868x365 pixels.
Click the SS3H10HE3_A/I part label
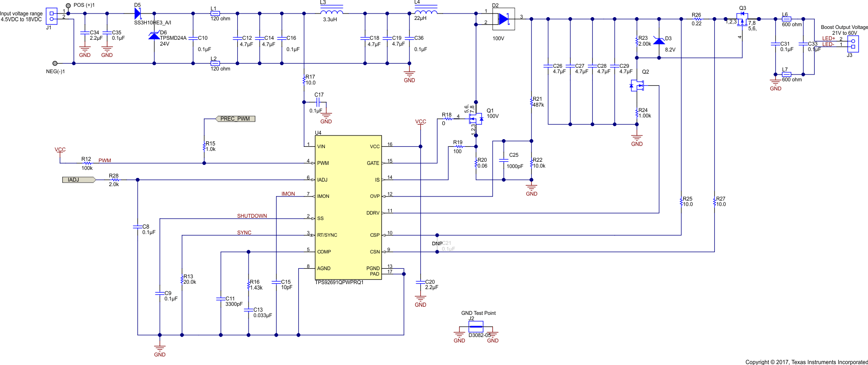(x=153, y=23)
